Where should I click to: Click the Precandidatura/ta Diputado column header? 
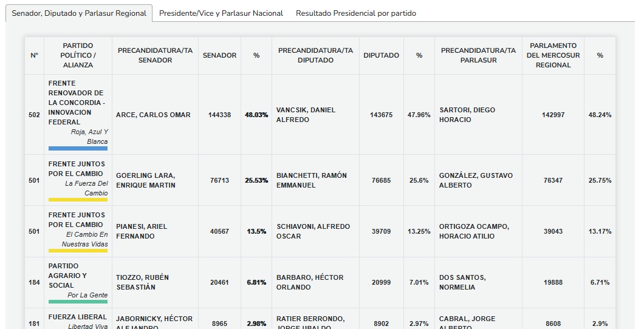pos(315,55)
